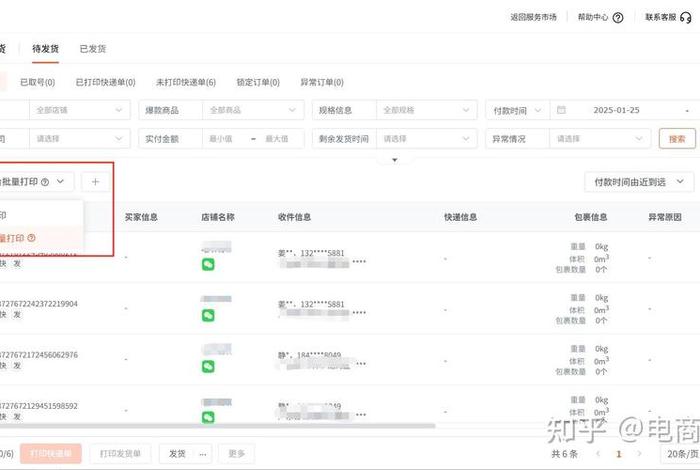The height and width of the screenshot is (470, 700).
Task: Select the highlighted 量打印 menu option
Action: tap(42, 238)
